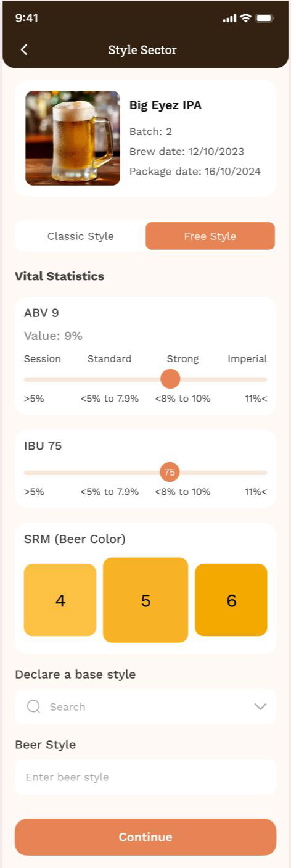Tap the Imperial label on ABV scale
Image resolution: width=291 pixels, height=868 pixels.
(x=247, y=358)
